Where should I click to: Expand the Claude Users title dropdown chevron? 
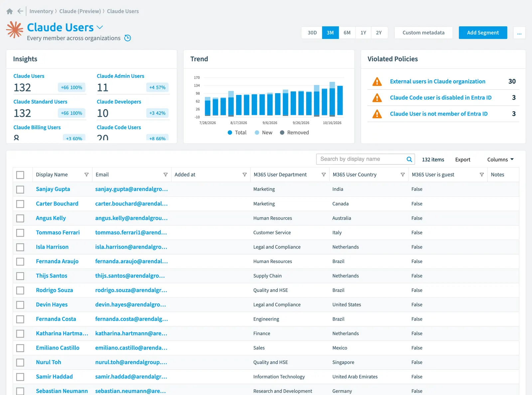[x=100, y=27]
